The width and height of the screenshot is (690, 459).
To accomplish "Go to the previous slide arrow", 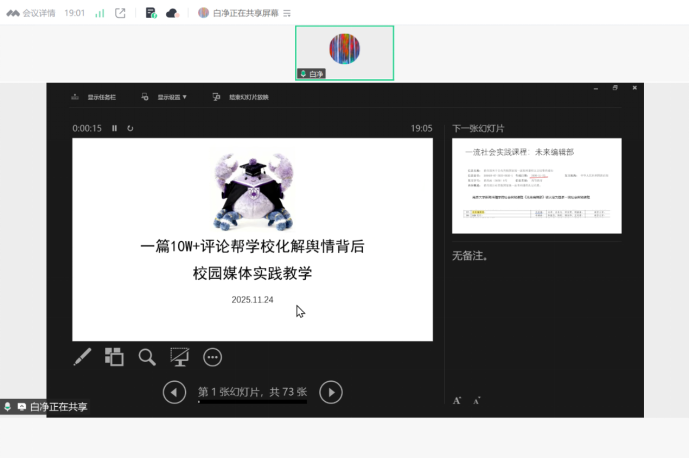I will pyautogui.click(x=174, y=393).
